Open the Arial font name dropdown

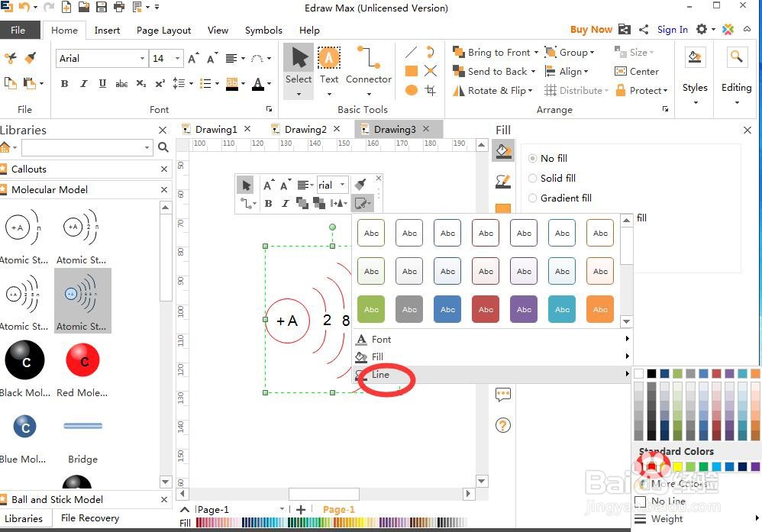tap(142, 58)
